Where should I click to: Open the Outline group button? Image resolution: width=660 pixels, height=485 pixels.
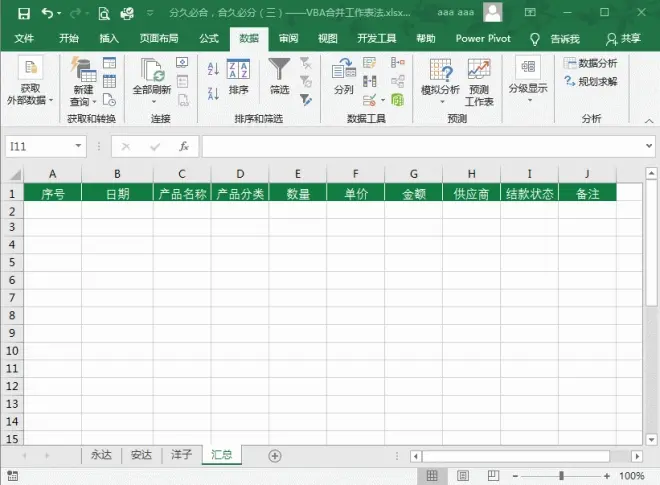pos(528,80)
